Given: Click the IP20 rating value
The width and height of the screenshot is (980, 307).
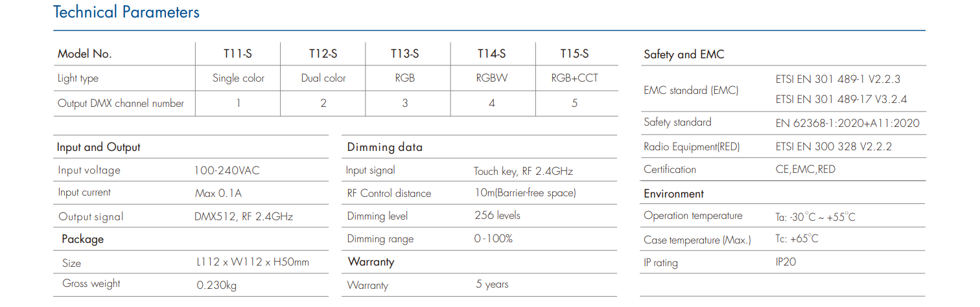Looking at the screenshot, I should tap(786, 262).
